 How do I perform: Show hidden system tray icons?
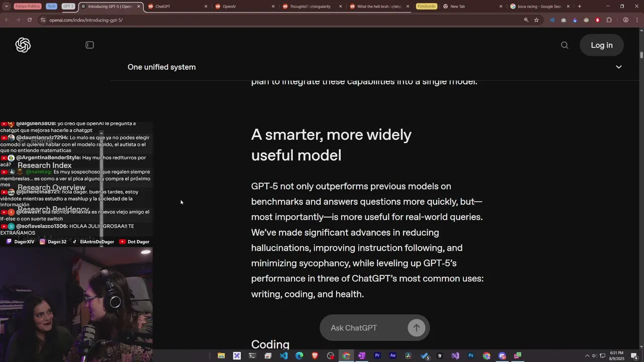coord(587,356)
